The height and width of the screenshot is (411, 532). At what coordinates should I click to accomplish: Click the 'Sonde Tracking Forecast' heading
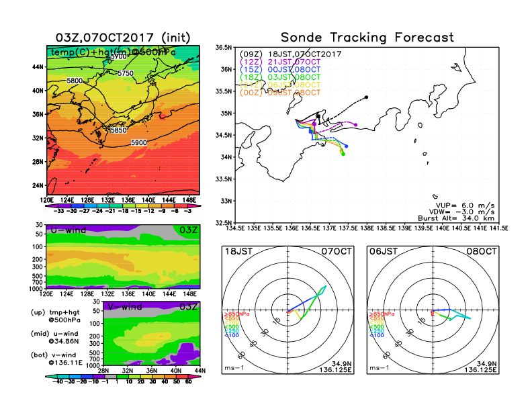[367, 37]
